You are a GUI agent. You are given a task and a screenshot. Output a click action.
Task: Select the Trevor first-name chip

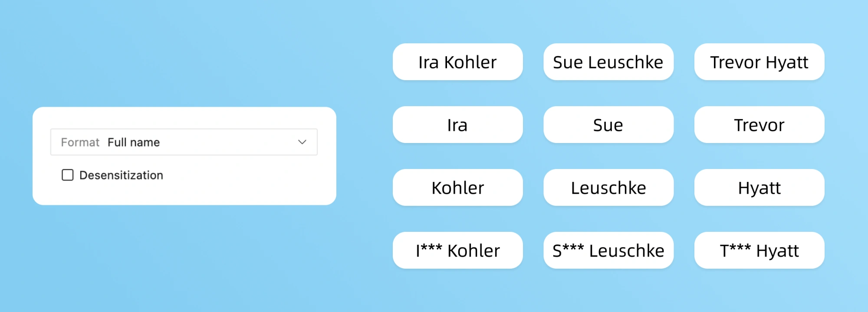point(759,125)
